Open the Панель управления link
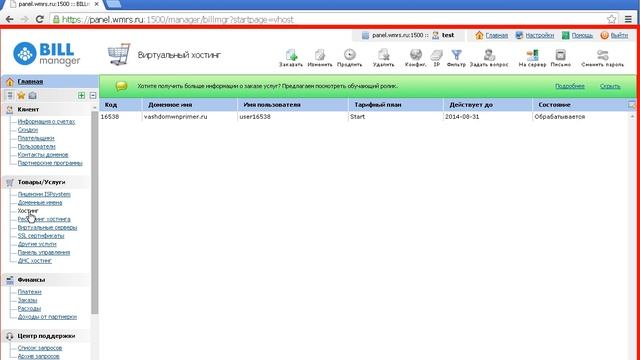Screen dimensions: 640x360 (44, 252)
